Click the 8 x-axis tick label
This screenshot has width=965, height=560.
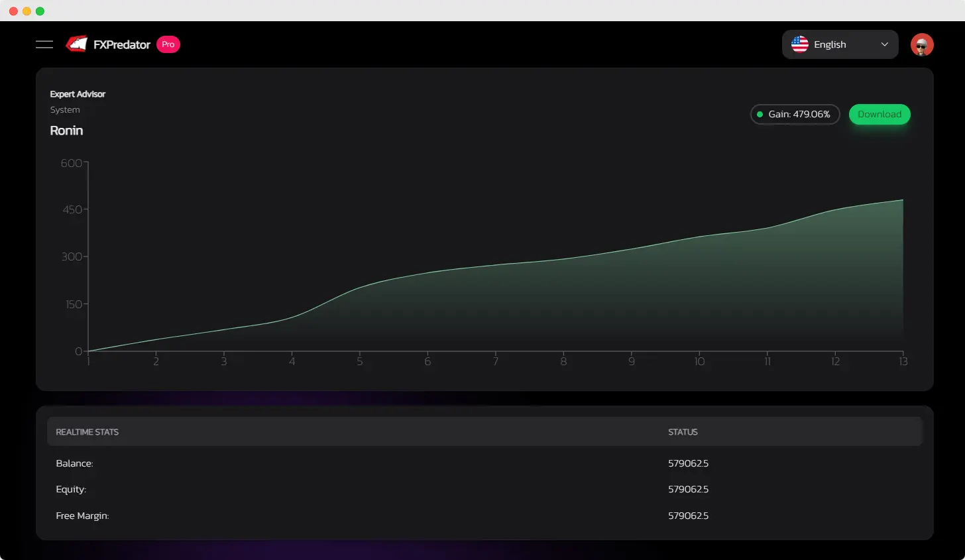coord(563,361)
